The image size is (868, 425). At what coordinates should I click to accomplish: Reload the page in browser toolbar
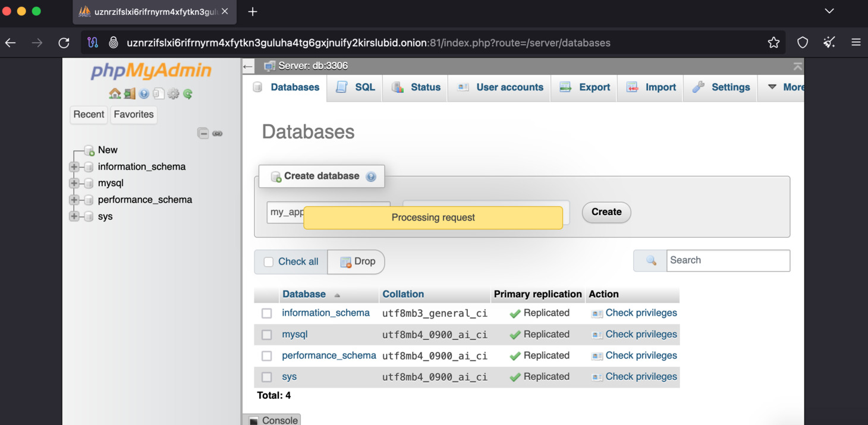[x=64, y=43]
